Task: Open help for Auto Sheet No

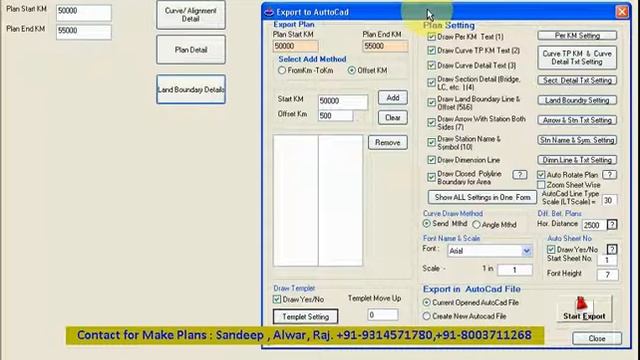Action: 611,249
